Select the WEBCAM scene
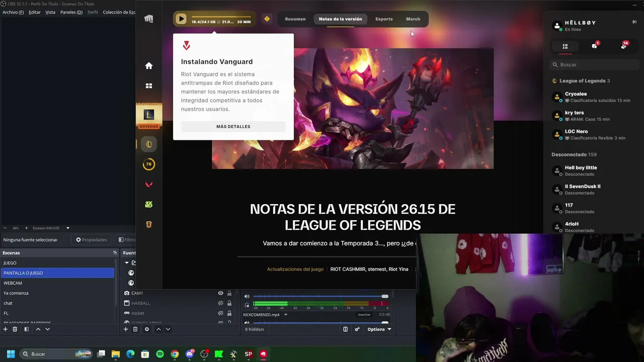 tap(57, 283)
